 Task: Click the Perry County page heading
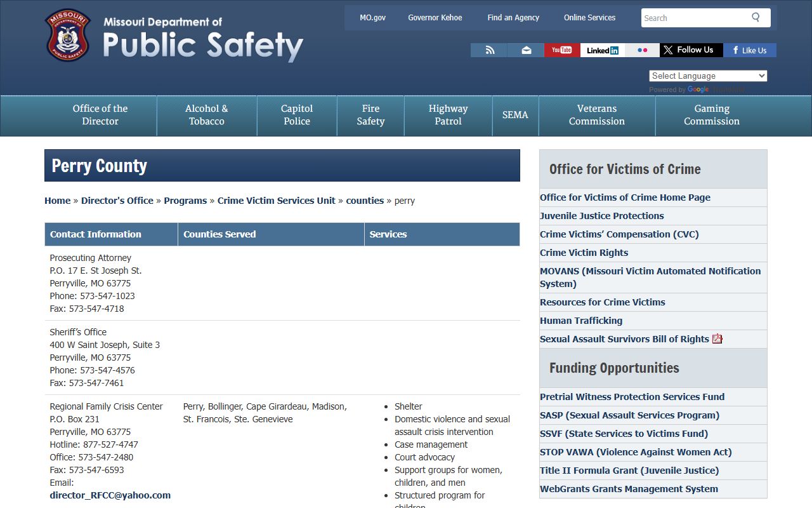click(x=99, y=166)
